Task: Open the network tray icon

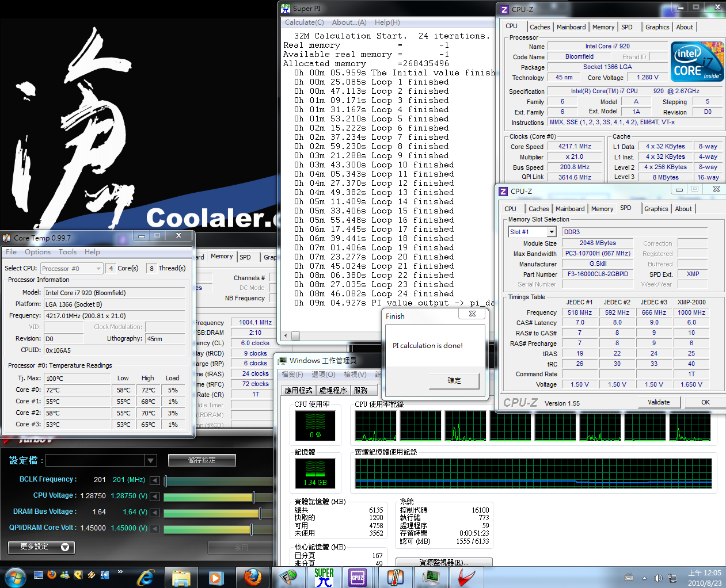Action: (x=672, y=578)
